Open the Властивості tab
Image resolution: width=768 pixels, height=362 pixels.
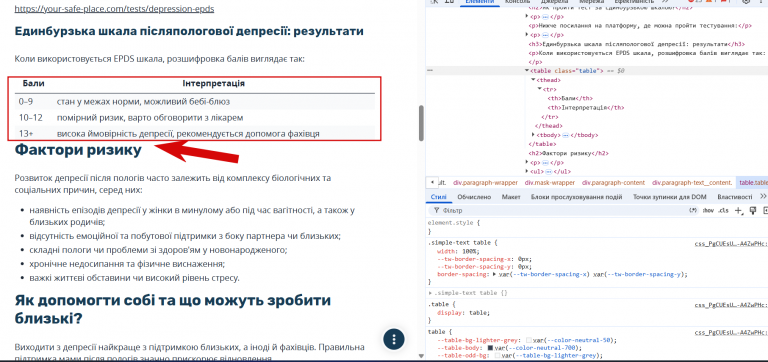point(735,197)
